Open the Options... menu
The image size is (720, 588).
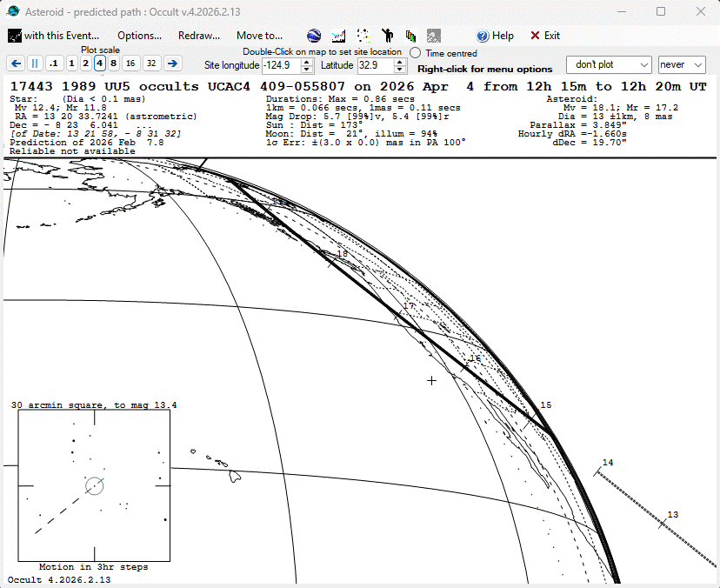pos(139,36)
